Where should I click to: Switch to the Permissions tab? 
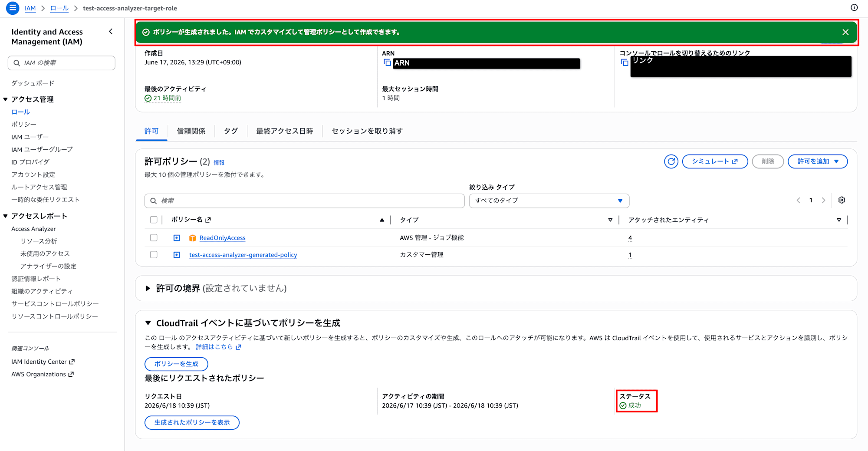point(151,131)
